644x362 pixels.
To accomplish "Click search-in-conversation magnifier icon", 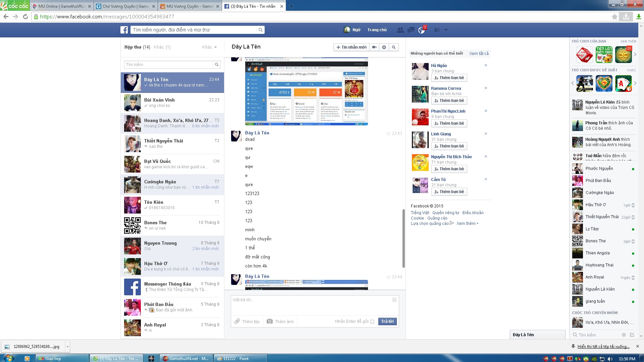I will 394,47.
